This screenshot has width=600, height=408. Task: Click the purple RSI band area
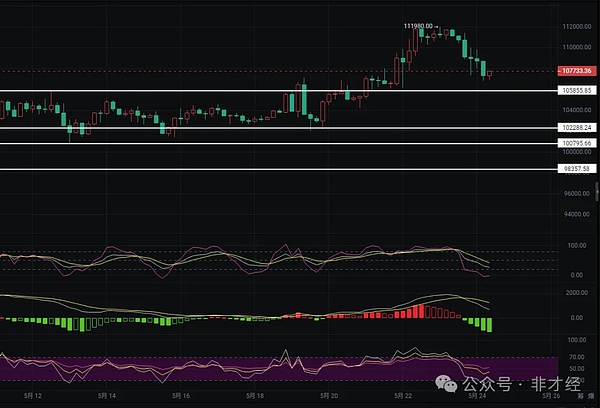click(x=200, y=368)
